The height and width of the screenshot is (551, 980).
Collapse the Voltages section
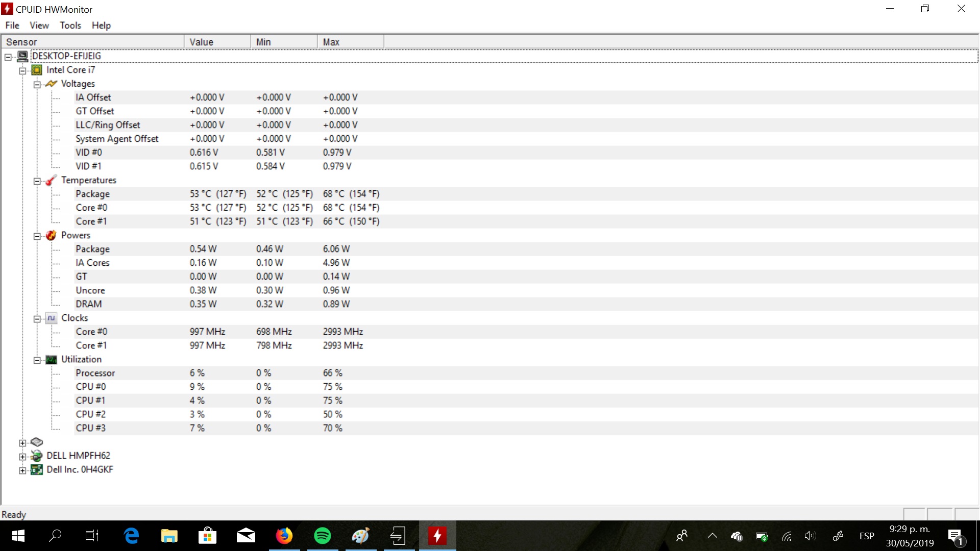click(x=37, y=85)
